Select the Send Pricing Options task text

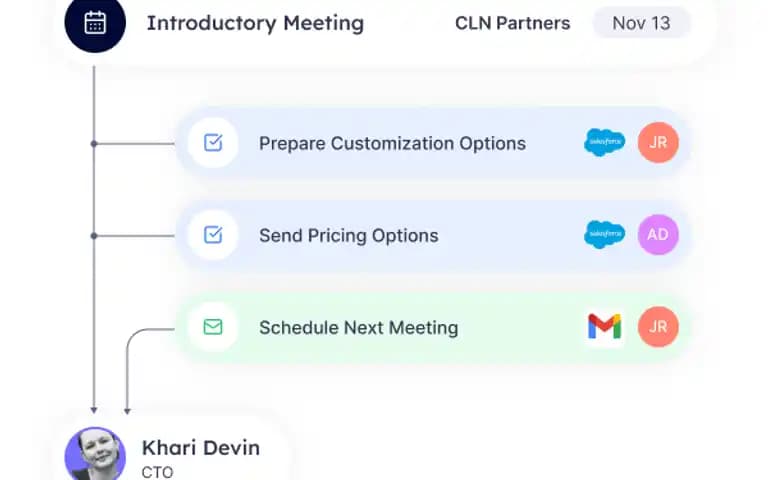pos(348,236)
